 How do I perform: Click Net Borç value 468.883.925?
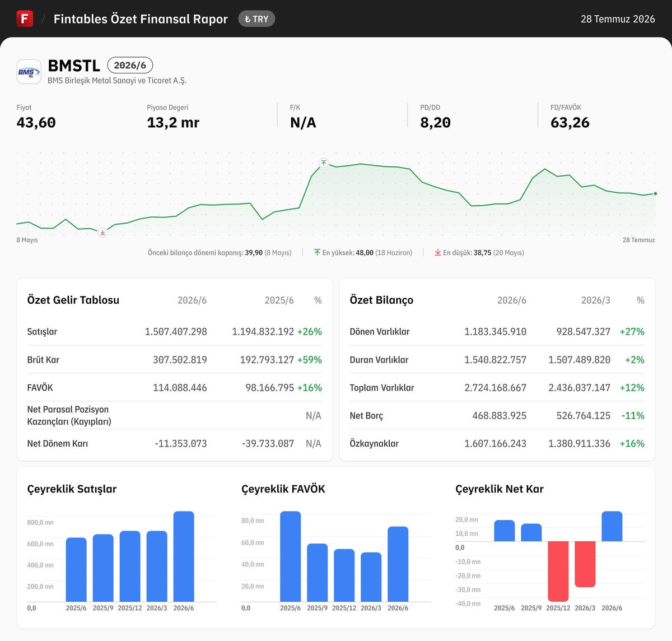(x=500, y=416)
